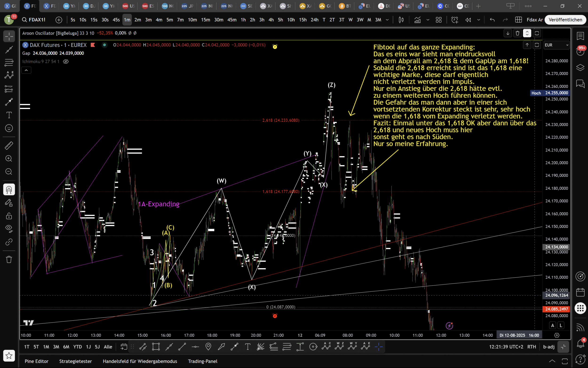This screenshot has height=368, width=588.
Task: Open more timeframes dropdown after 3M
Action: pyautogui.click(x=387, y=20)
